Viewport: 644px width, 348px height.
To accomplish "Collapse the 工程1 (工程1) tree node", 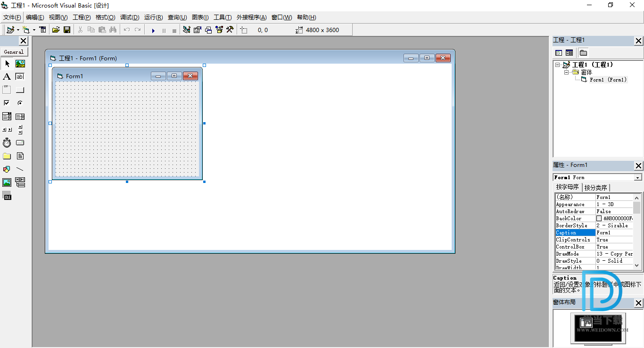I will click(x=558, y=65).
